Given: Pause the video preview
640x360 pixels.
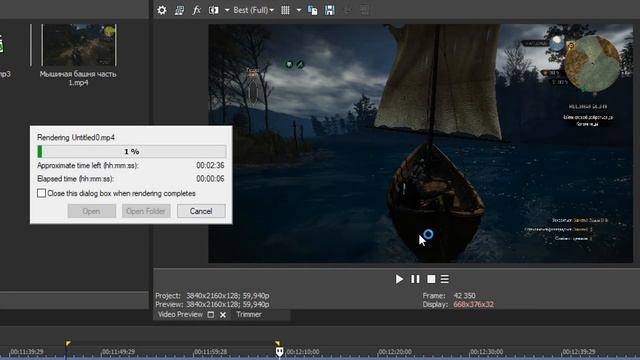Looking at the screenshot, I should (x=415, y=279).
